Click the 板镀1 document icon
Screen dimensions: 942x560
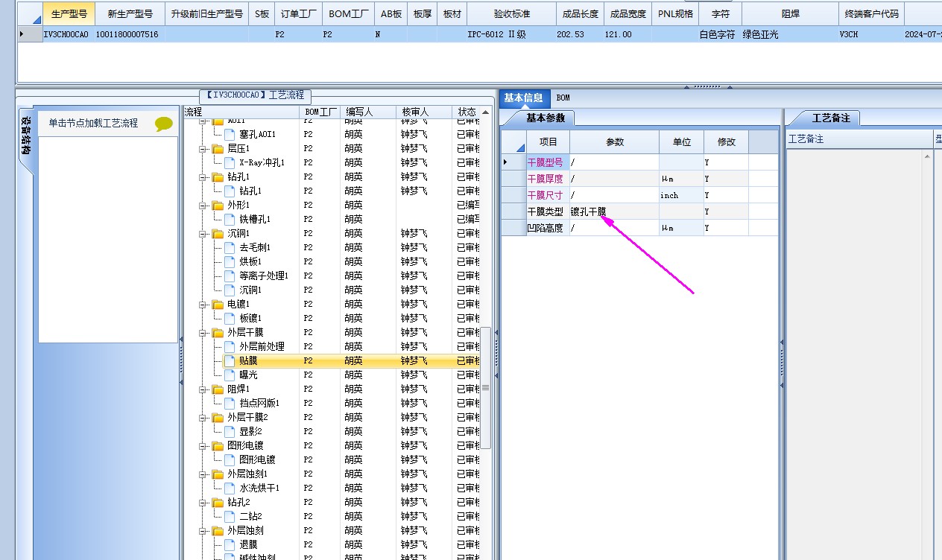[230, 318]
